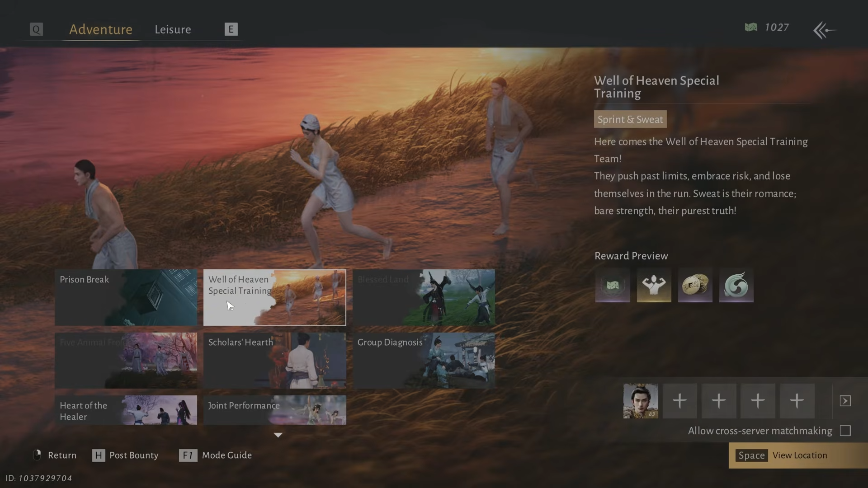
Task: Add teammate in last empty plus slot
Action: [797, 401]
